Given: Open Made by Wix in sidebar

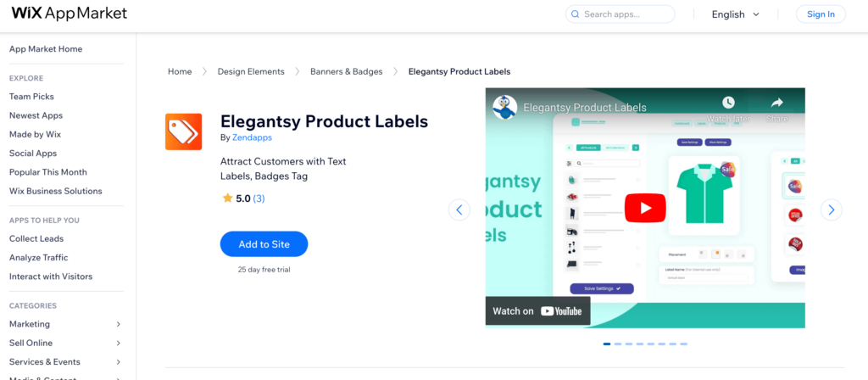Looking at the screenshot, I should [35, 134].
